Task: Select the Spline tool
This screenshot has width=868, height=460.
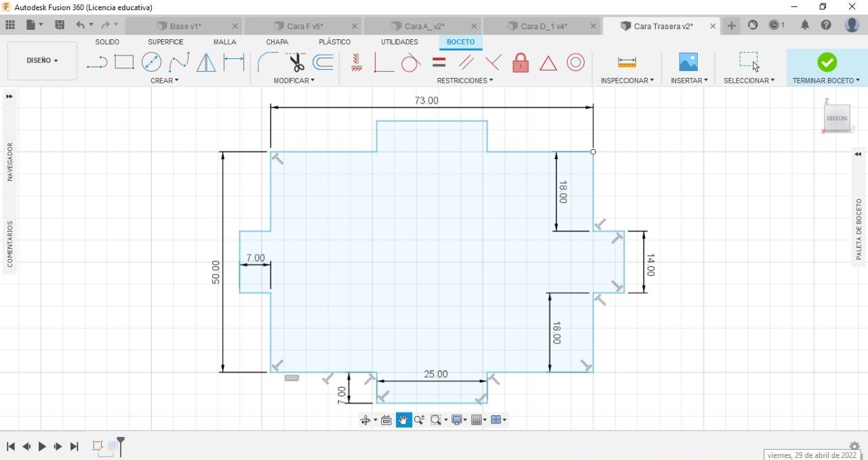Action: 179,62
